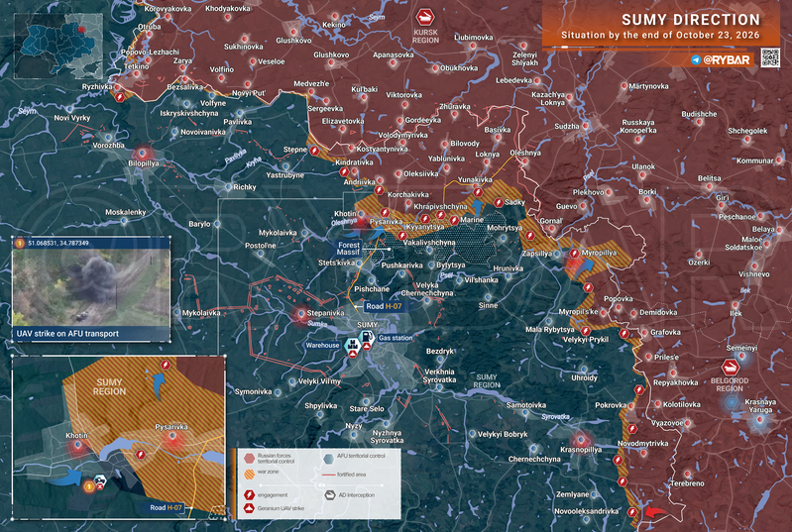Click the red arrow near Novooleksandrivka

pyautogui.click(x=655, y=513)
